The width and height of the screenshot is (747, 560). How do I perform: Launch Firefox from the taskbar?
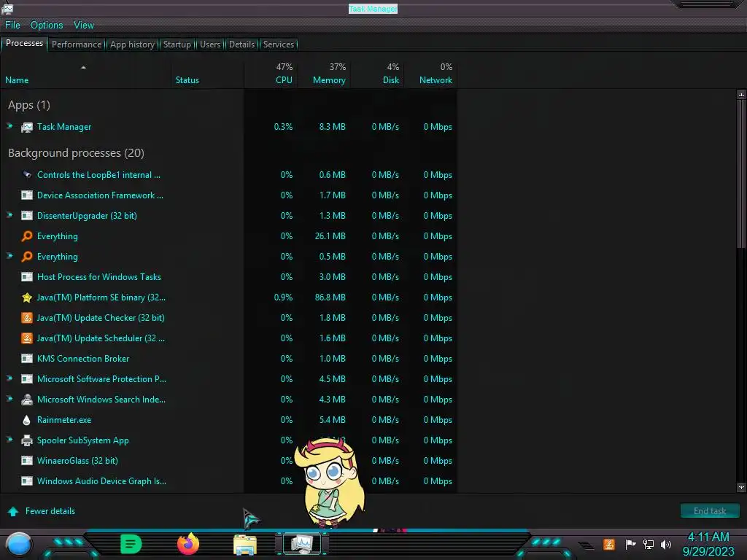(188, 544)
